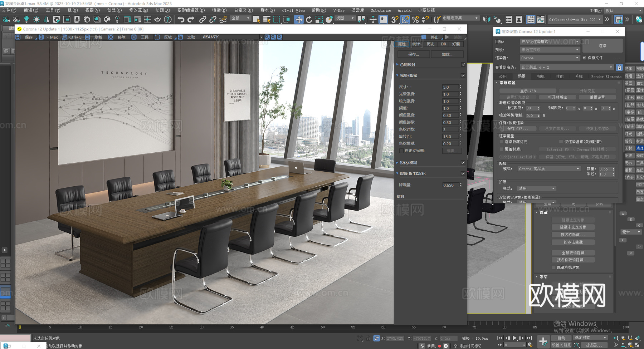Select the region render icon in Corona VFB
Viewport: 644px width, 349px height.
157,37
